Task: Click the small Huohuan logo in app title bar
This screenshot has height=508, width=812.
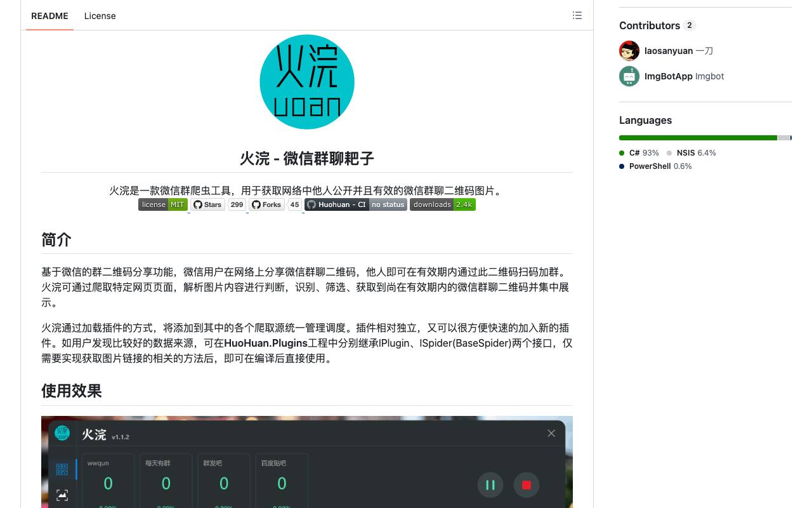Action: tap(62, 433)
